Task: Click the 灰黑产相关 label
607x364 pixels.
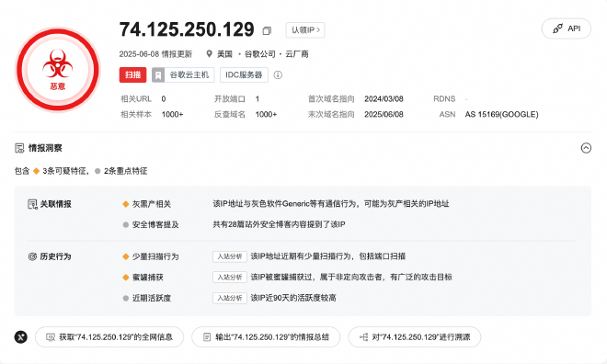Action: coord(152,204)
